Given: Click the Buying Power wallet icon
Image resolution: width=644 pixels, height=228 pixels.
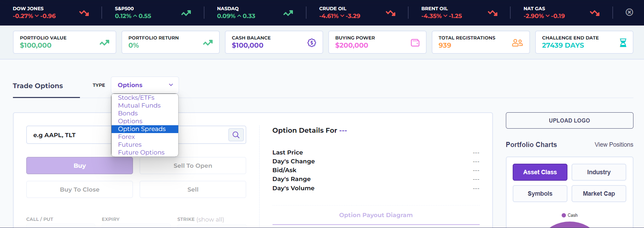Looking at the screenshot, I should [415, 43].
